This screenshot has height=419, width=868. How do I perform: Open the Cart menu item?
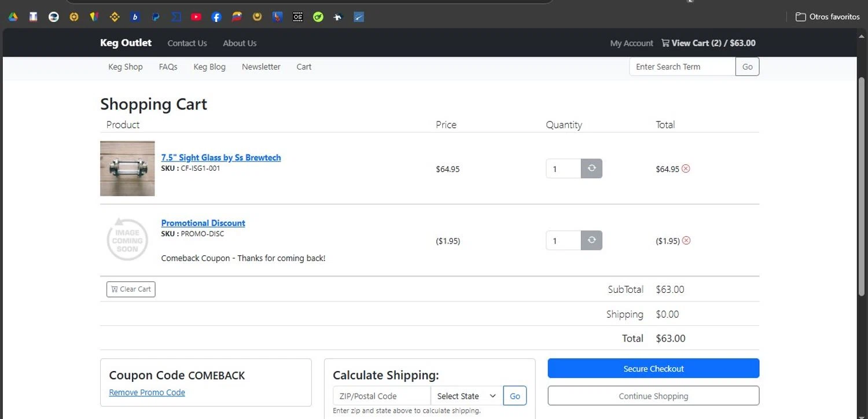click(304, 67)
